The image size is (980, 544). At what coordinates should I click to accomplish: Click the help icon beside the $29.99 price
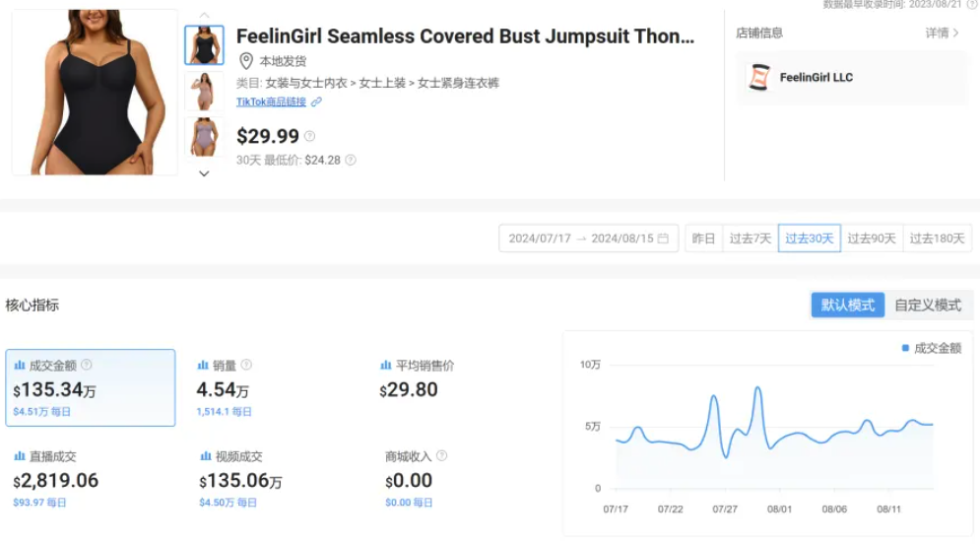[x=309, y=137]
